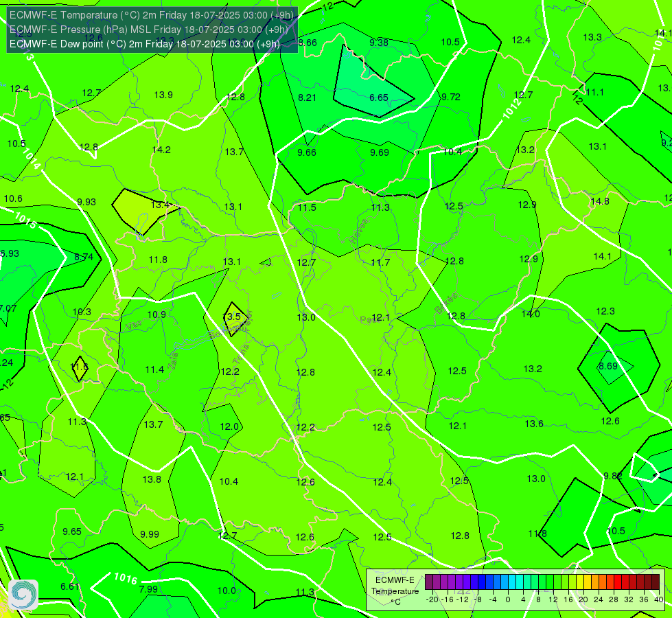This screenshot has width=672, height=618.
Task: Click the 14.8 temperature value
Action: coord(599,202)
